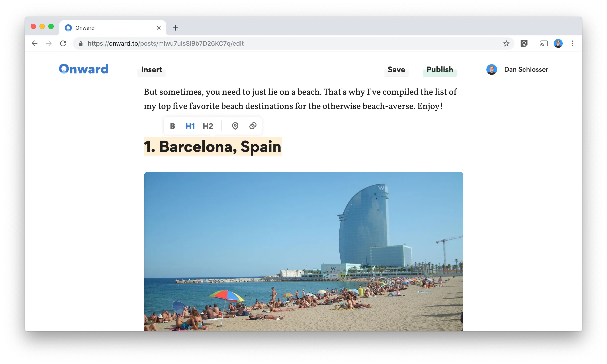Click the cast screen icon
Screen dimensions: 607x364
(544, 44)
